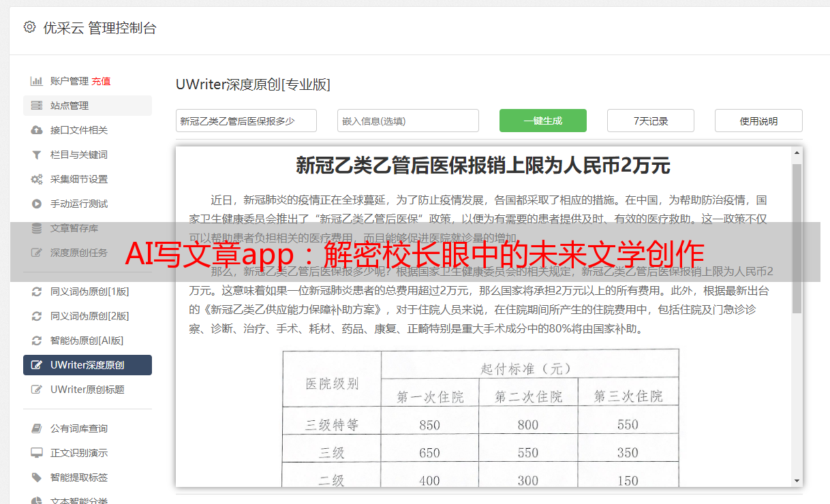Click the gears icon next to 采集细节设置
This screenshot has width=830, height=504.
point(36,179)
